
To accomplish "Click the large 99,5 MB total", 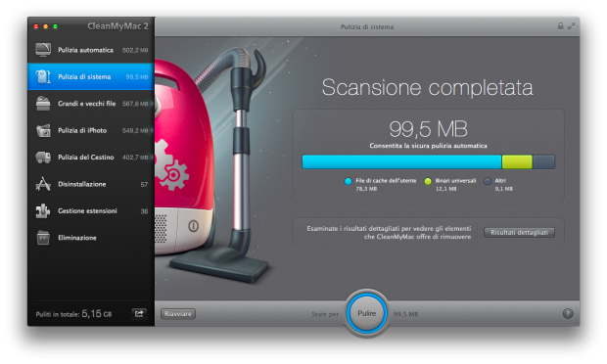I will click(428, 129).
